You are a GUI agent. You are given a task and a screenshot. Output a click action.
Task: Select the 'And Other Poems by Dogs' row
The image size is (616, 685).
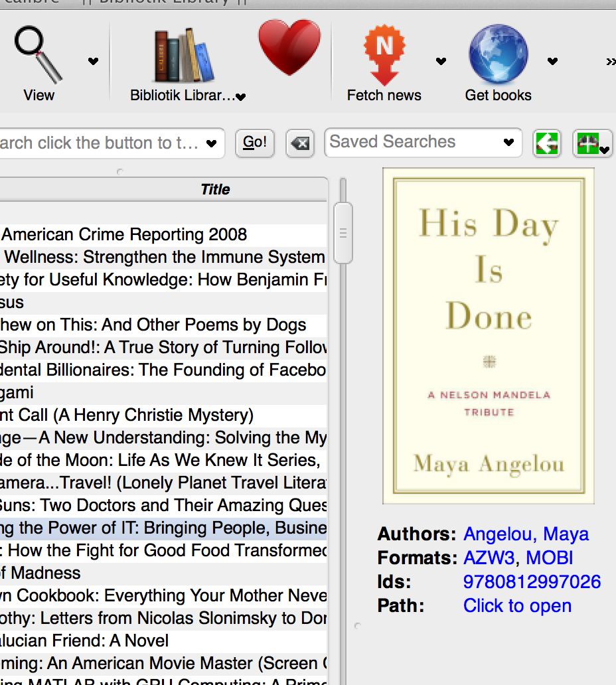163,325
